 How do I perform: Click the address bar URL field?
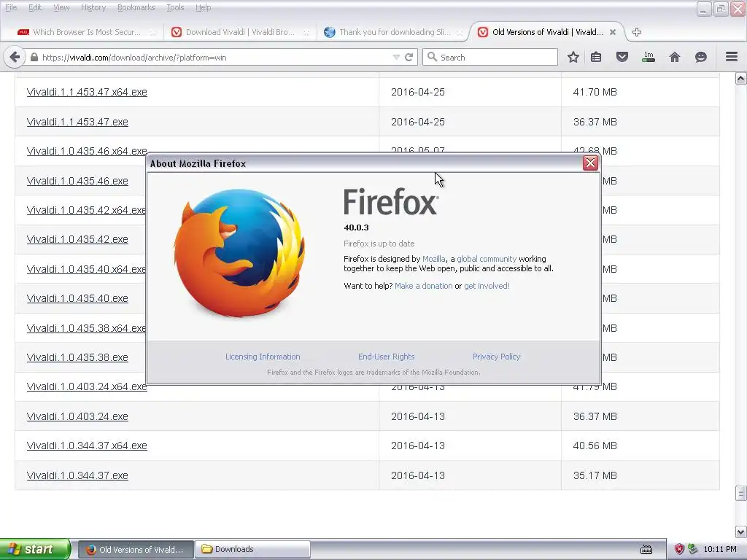[x=214, y=57]
